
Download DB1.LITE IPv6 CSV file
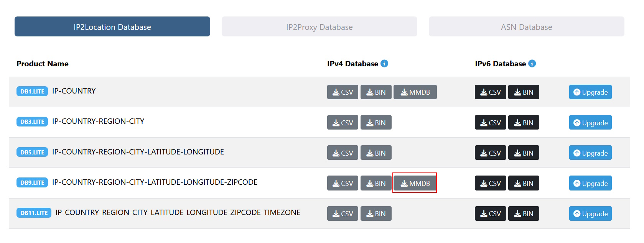491,92
